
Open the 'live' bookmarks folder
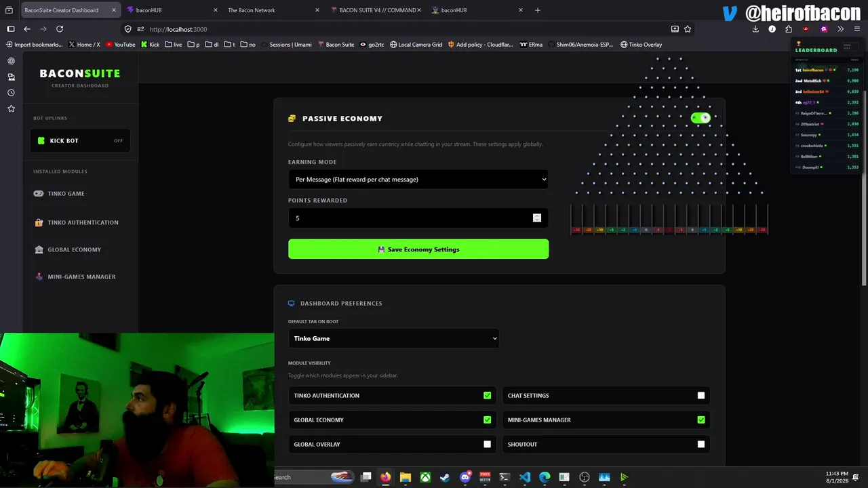pyautogui.click(x=173, y=45)
